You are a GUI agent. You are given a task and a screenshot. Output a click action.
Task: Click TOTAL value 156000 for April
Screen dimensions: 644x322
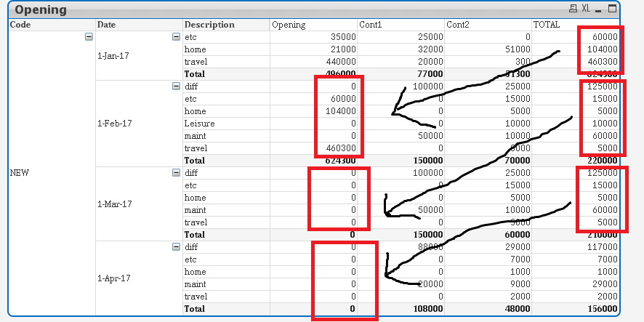pos(602,308)
